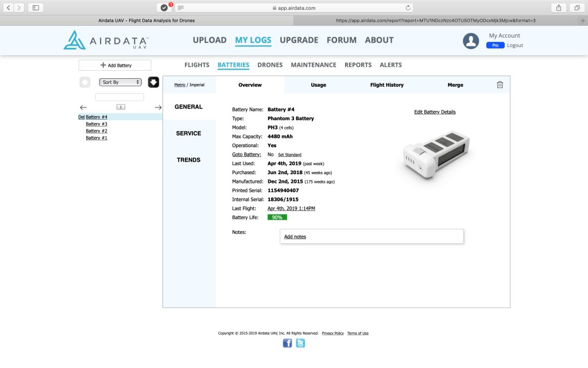This screenshot has width=588, height=368.
Task: Click the battery search input field
Action: [119, 97]
